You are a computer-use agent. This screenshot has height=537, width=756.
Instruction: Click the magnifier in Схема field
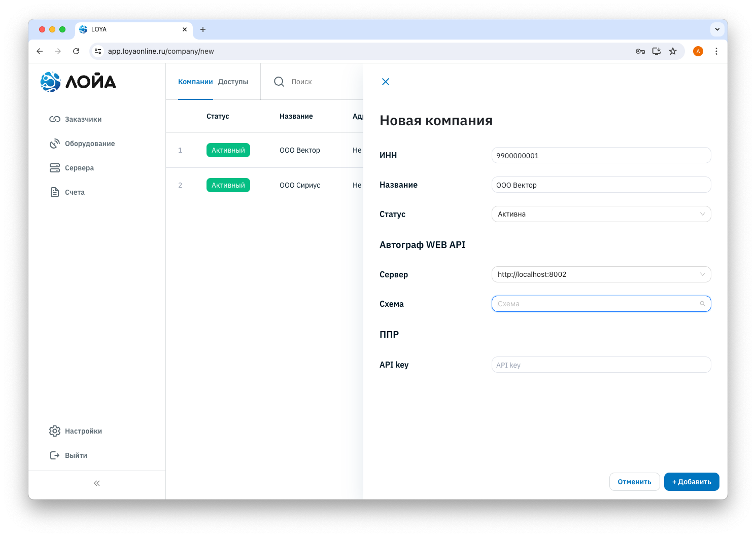(x=703, y=304)
